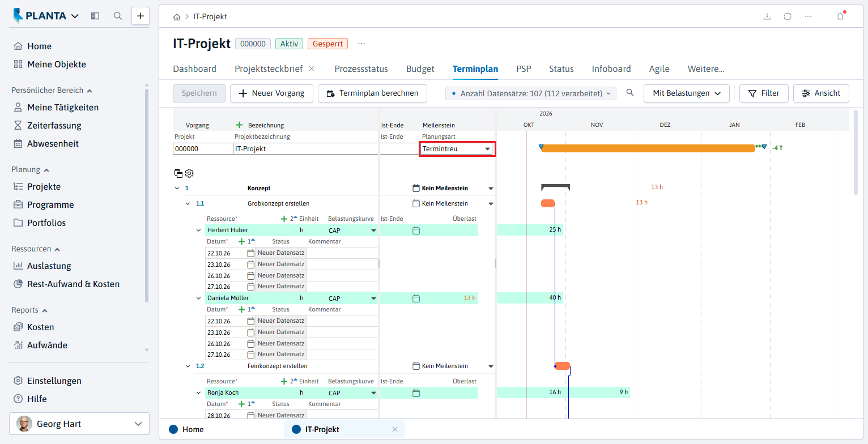
Task: Click Terminplan berechnen button
Action: pyautogui.click(x=372, y=93)
